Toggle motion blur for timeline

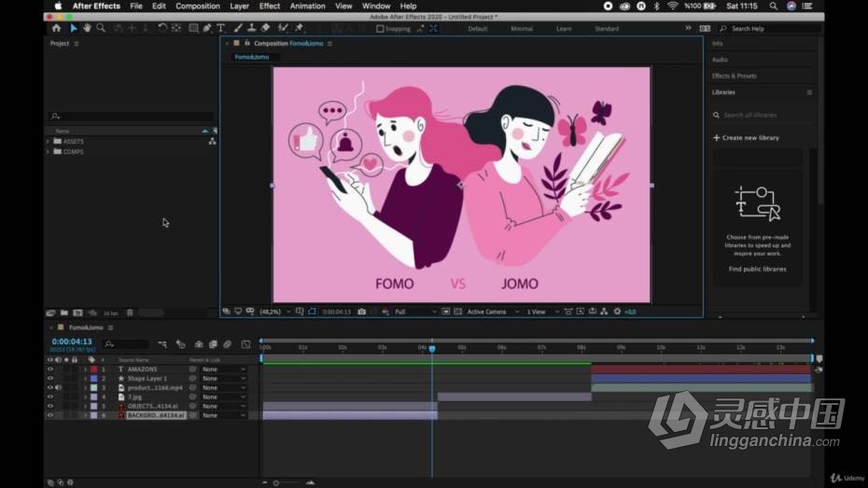(228, 344)
